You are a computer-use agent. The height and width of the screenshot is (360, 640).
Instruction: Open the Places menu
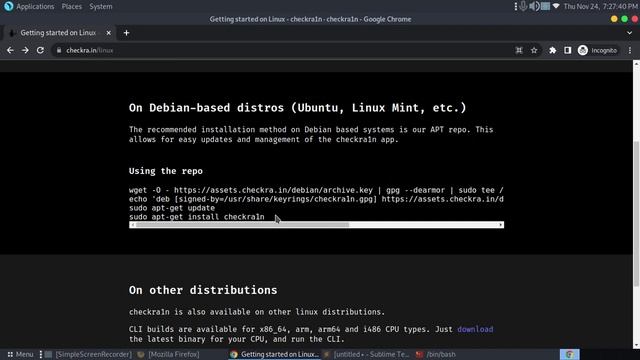(71, 7)
